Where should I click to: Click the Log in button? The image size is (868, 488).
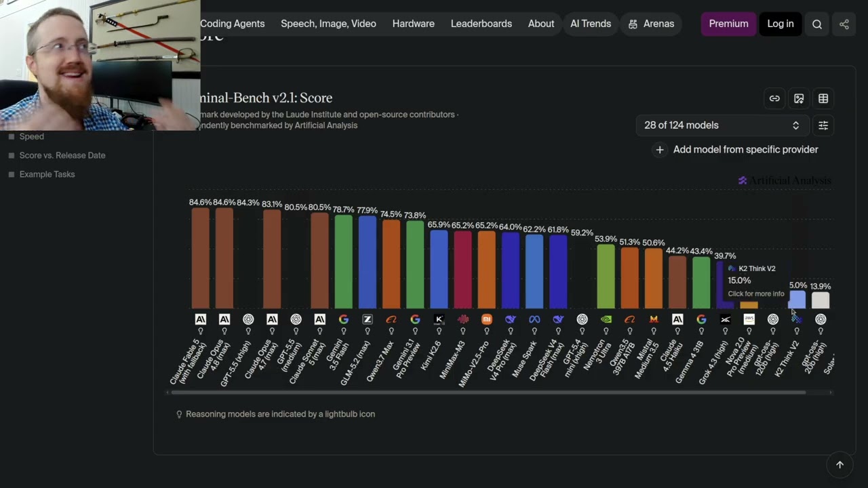point(781,24)
